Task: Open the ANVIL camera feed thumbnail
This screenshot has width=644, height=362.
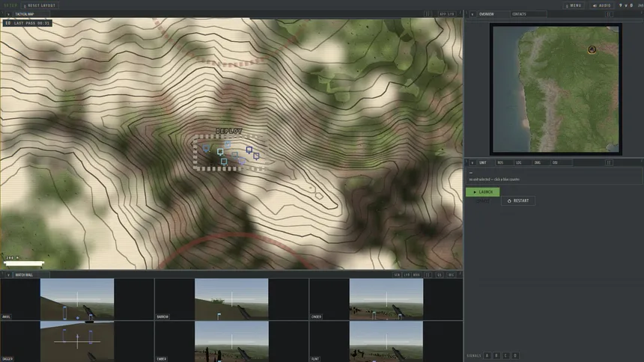Action: [x=77, y=299]
